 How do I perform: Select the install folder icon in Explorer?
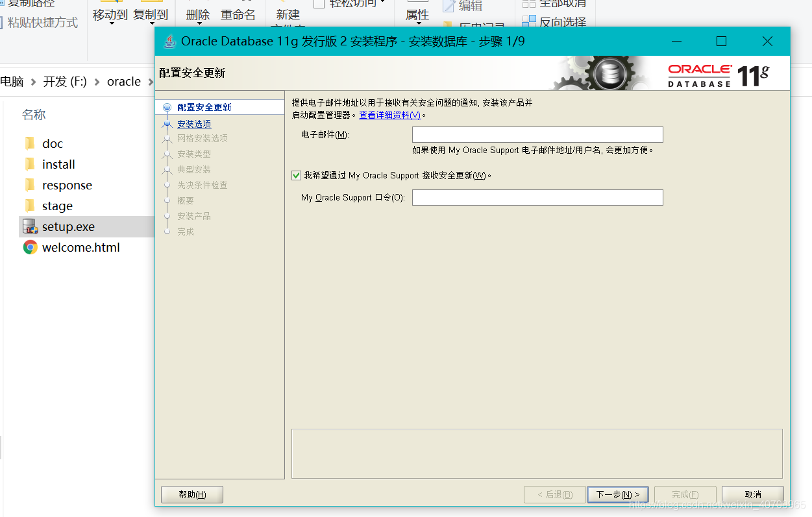pos(30,164)
